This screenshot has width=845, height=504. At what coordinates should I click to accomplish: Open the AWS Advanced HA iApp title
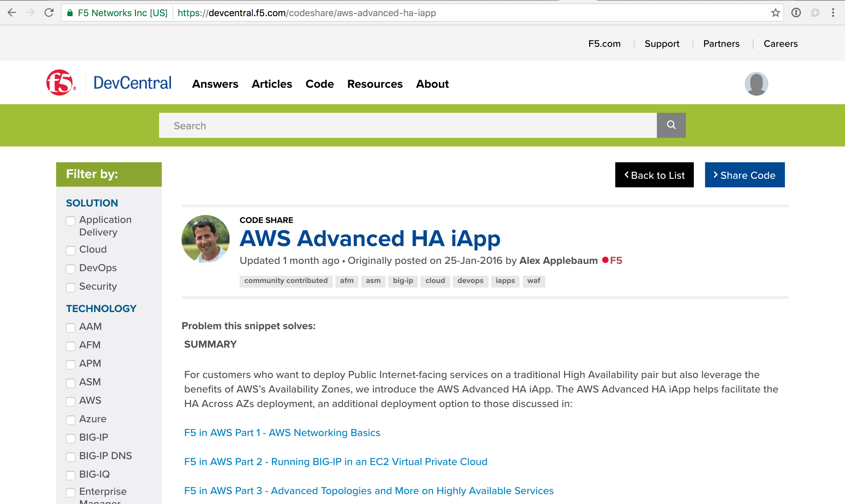click(x=370, y=238)
